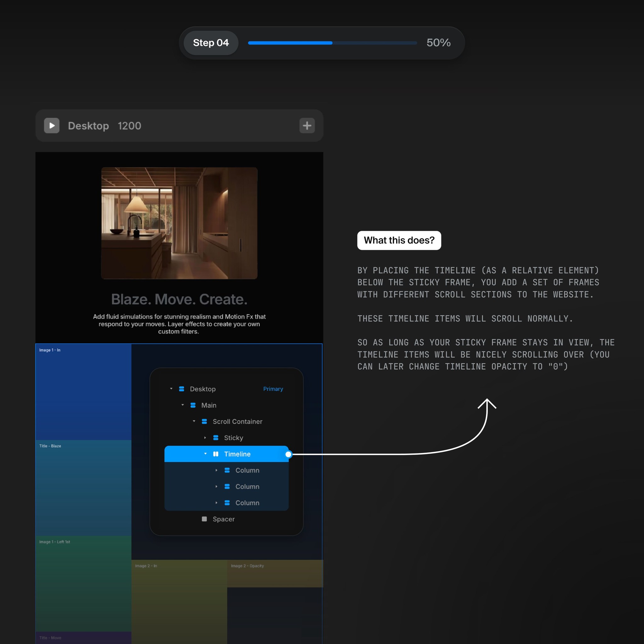Collapse the Main layer children
The width and height of the screenshot is (644, 644).
point(183,405)
